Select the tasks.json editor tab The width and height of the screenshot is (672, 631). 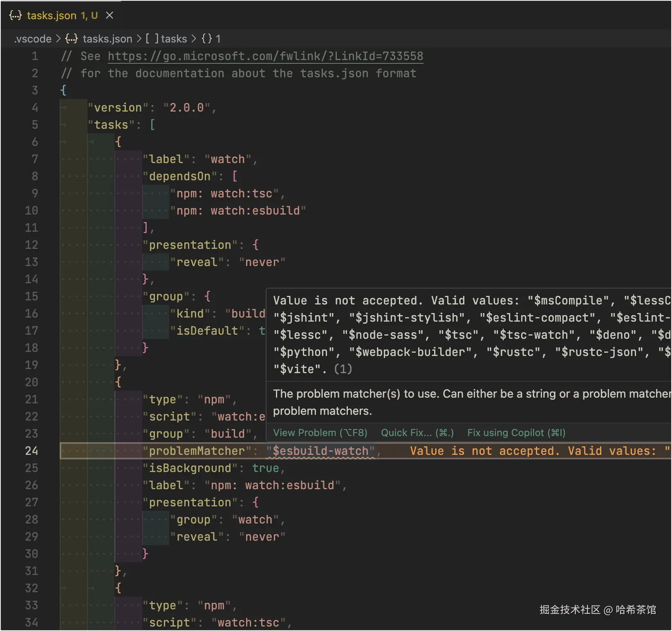point(61,16)
